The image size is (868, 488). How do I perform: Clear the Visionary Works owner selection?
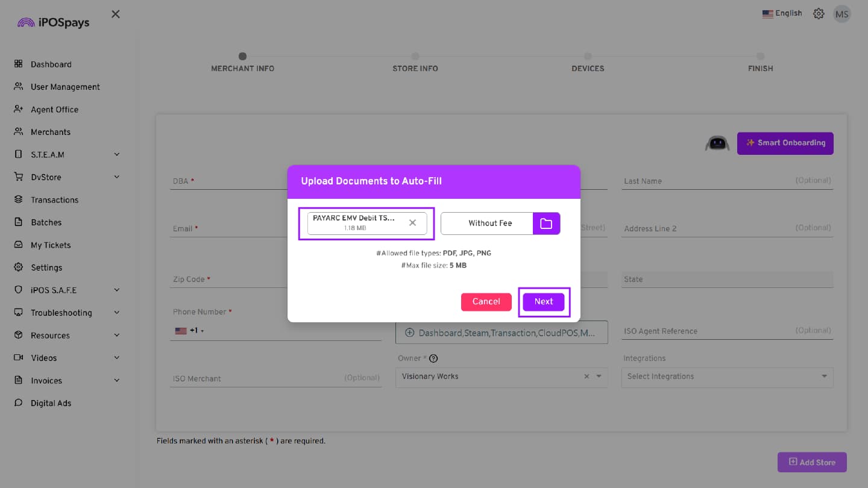click(587, 377)
